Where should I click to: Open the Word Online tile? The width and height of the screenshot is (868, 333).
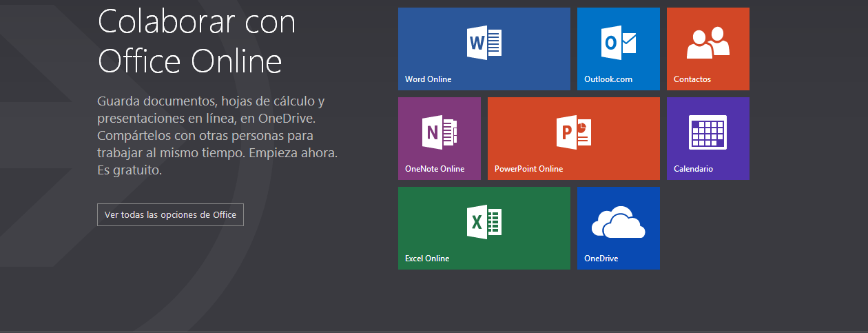(484, 49)
